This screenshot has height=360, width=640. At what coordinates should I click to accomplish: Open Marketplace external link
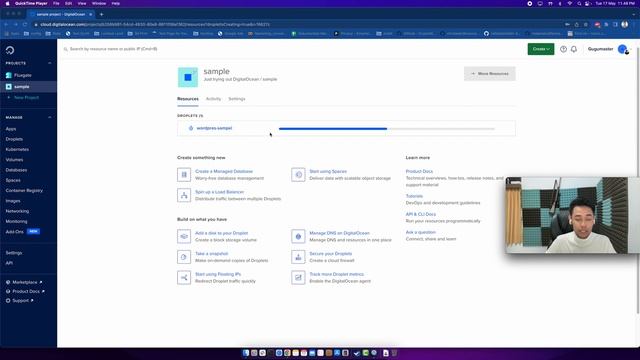click(24, 282)
